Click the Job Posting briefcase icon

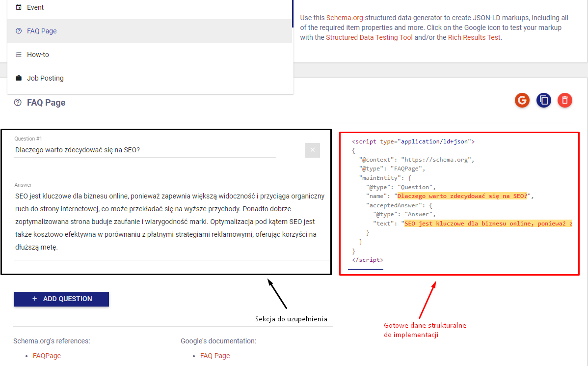[x=18, y=78]
